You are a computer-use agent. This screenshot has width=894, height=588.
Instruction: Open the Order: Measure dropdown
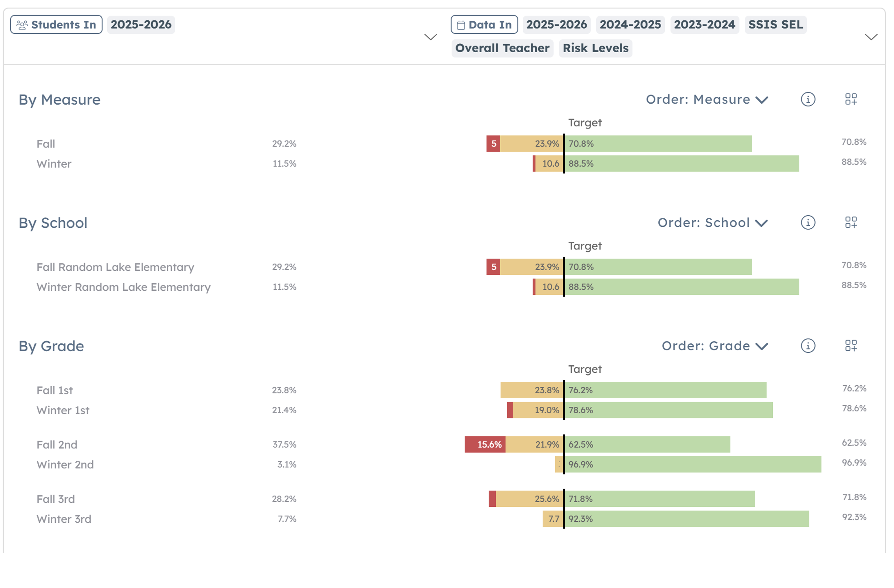[706, 99]
